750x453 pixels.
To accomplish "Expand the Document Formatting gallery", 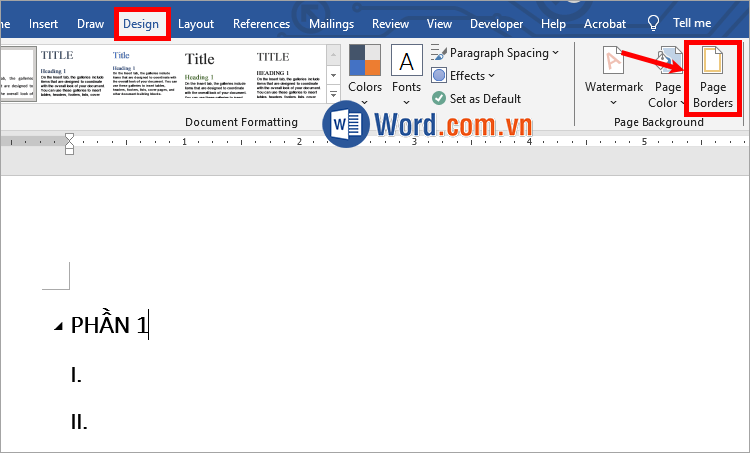I will (x=333, y=94).
